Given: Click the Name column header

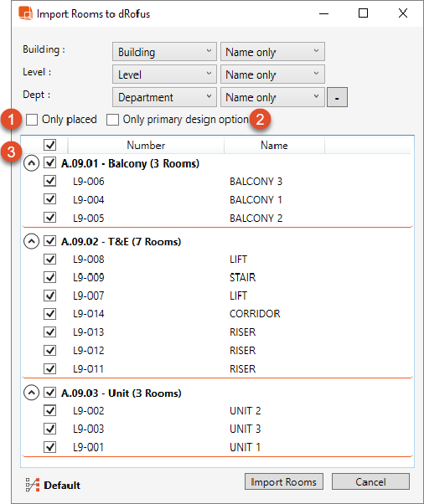Looking at the screenshot, I should [x=274, y=146].
